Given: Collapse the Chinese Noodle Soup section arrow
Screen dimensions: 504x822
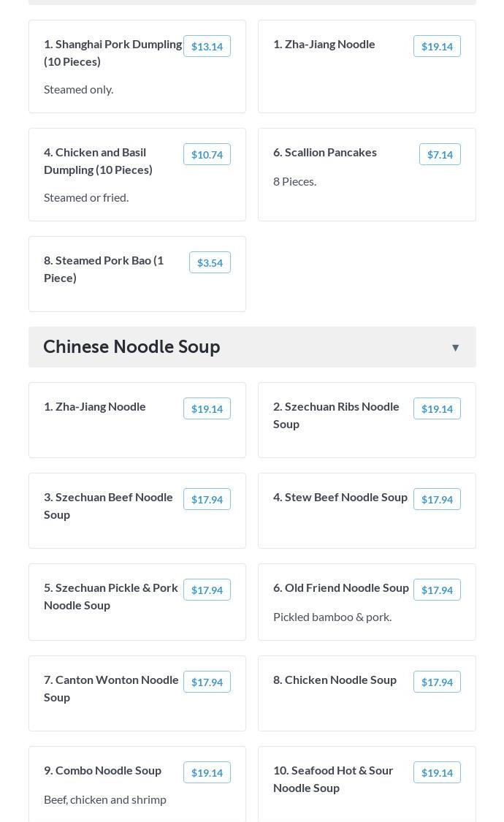Looking at the screenshot, I should (455, 348).
